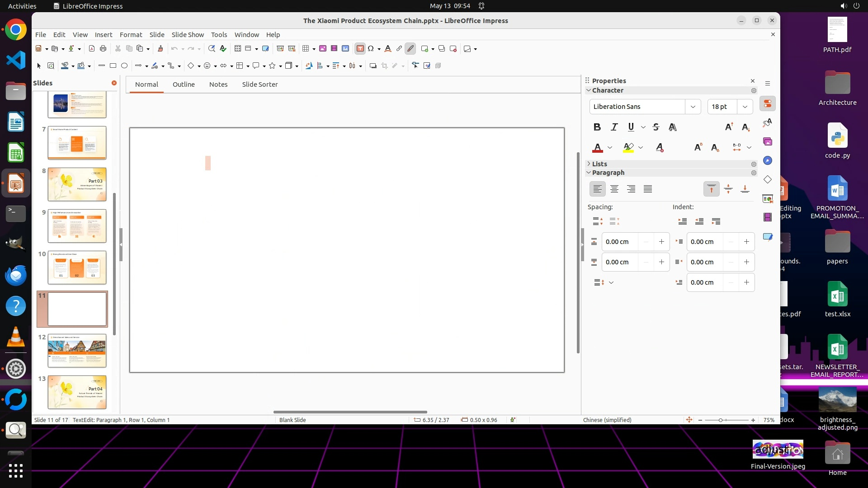Select slide 12 thumbnail
The width and height of the screenshot is (868, 488).
77,351
